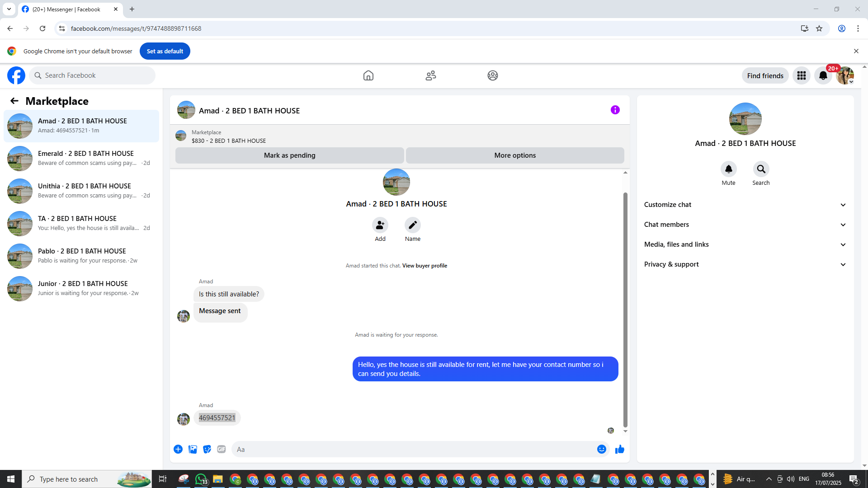This screenshot has height=488, width=868.
Task: Open a new browser tab
Action: (132, 9)
